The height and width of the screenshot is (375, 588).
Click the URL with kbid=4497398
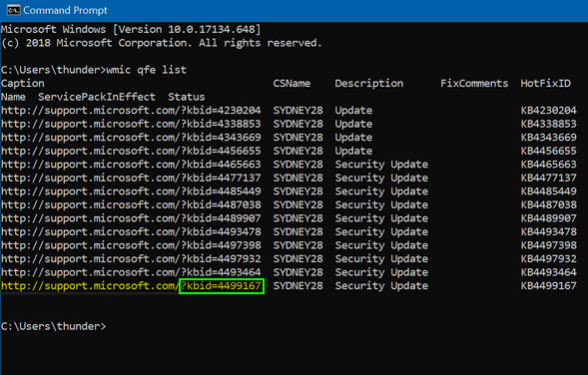131,245
